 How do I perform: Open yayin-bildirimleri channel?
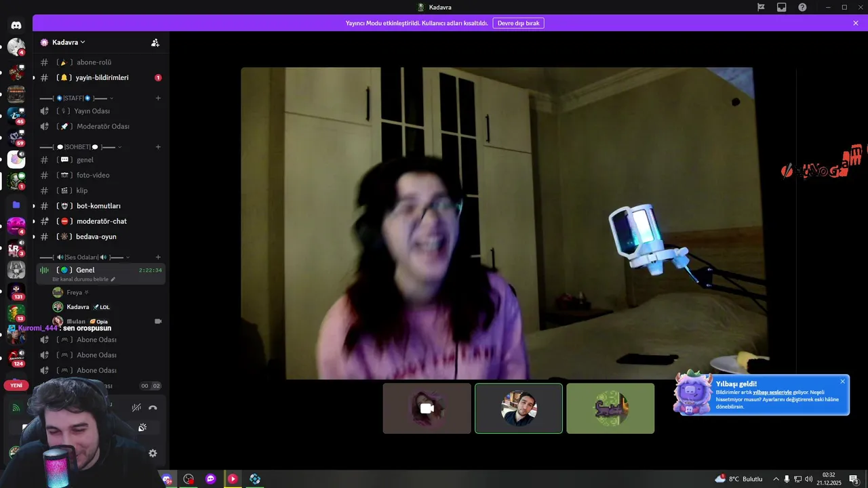click(x=100, y=78)
